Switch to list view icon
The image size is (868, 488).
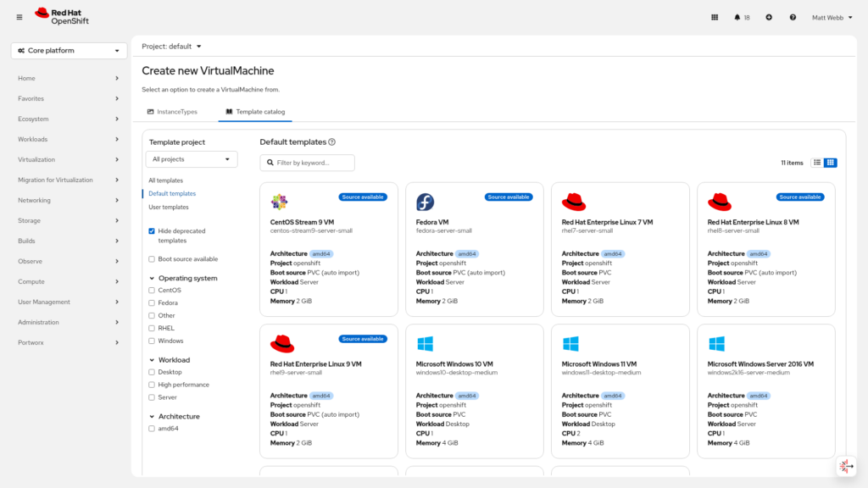[817, 163]
